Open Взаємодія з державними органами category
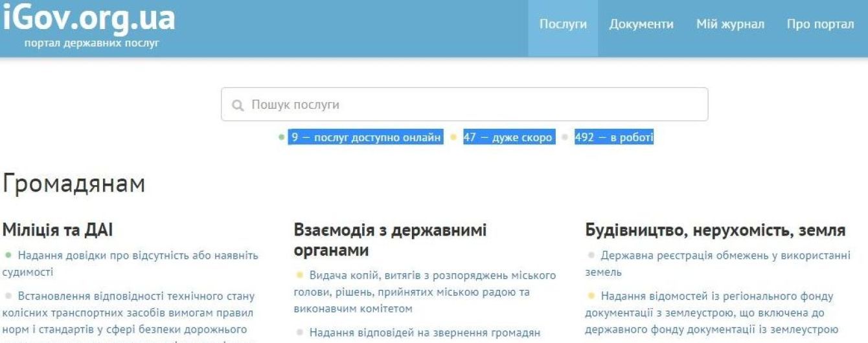Image resolution: width=868 pixels, height=343 pixels. pos(390,240)
